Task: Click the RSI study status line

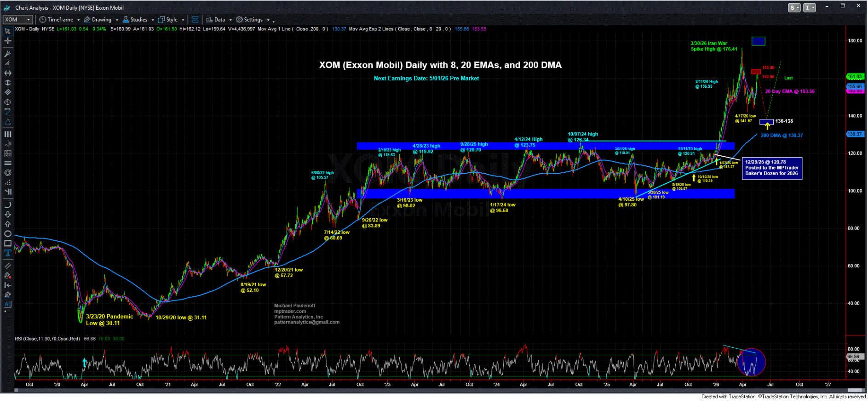Action: click(x=69, y=339)
